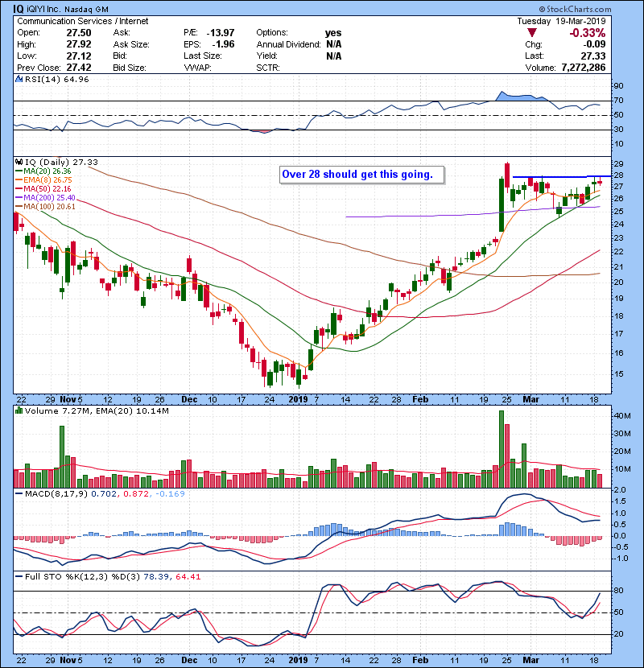644x668 pixels.
Task: Click the volume axis label 40M
Action: 622,416
